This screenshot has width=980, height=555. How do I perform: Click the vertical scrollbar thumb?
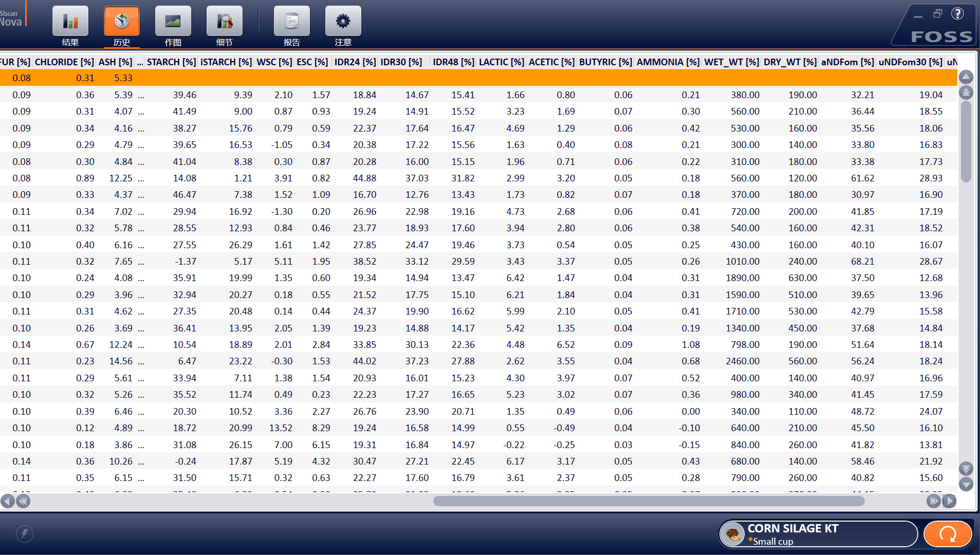966,142
